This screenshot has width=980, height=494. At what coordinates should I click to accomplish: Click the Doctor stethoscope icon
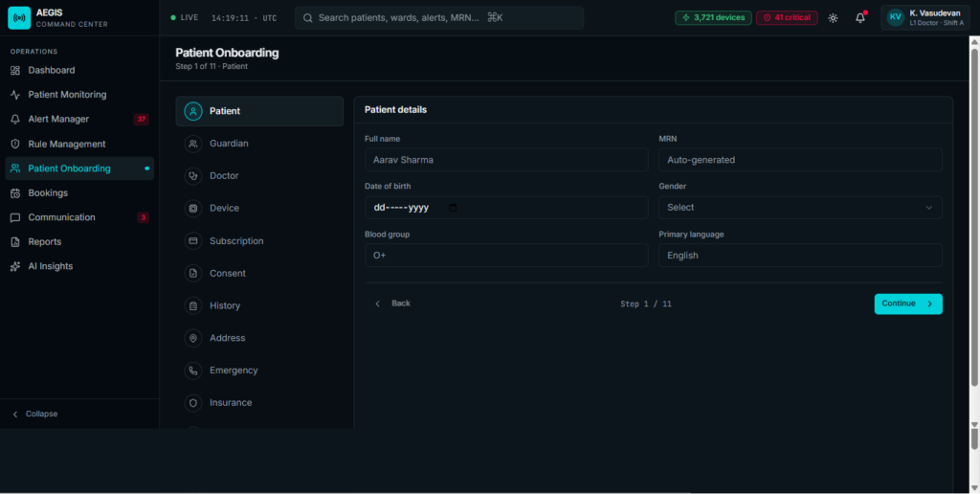(193, 176)
